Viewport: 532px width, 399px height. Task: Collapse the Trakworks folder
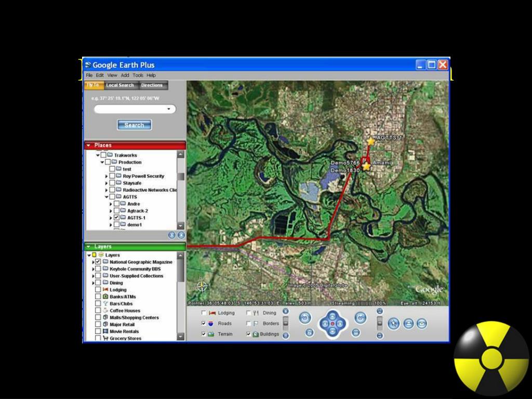pos(98,155)
